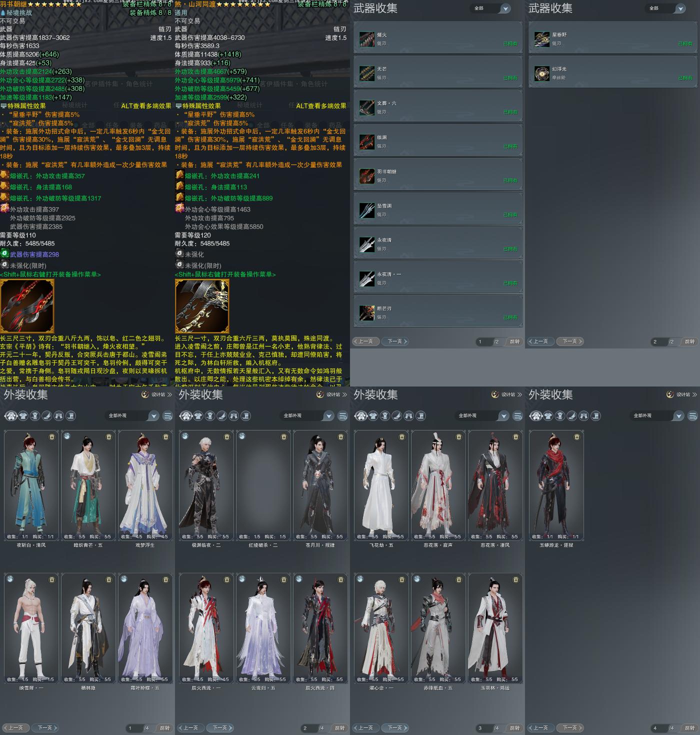The height and width of the screenshot is (735, 700).
Task: Click the trash icon on 飞花劫·五 outfit
Action: 402,437
